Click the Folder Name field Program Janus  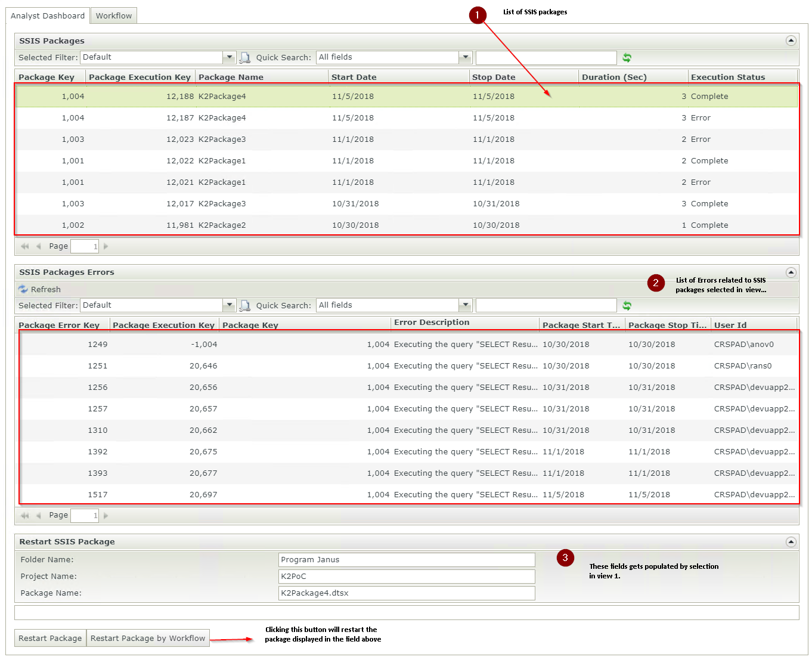coord(407,560)
